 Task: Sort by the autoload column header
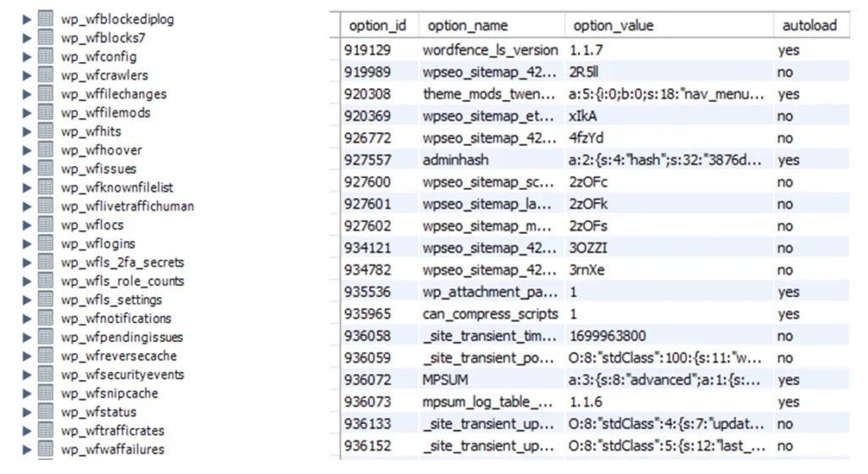click(811, 25)
